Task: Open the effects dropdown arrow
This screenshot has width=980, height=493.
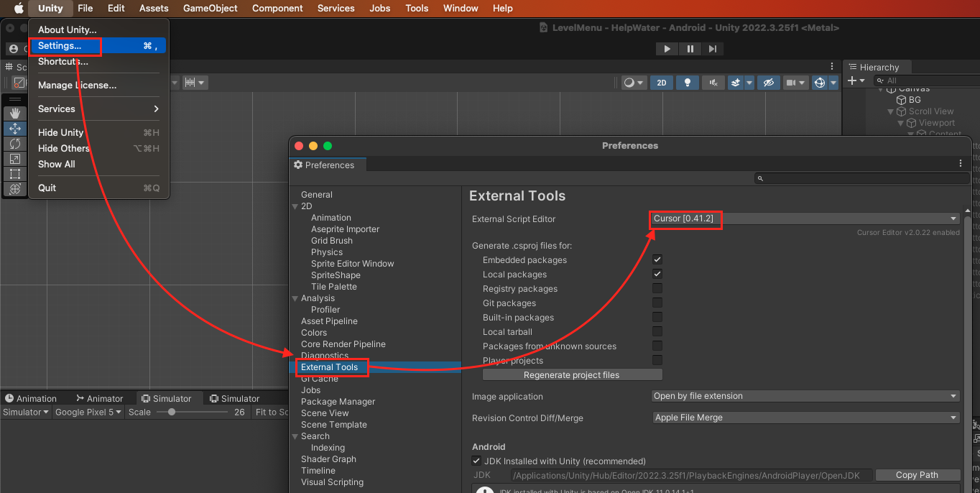Action: point(749,83)
